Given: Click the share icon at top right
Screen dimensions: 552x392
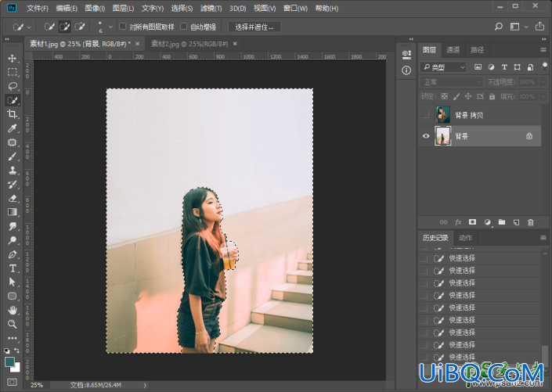Looking at the screenshot, I should click(539, 27).
